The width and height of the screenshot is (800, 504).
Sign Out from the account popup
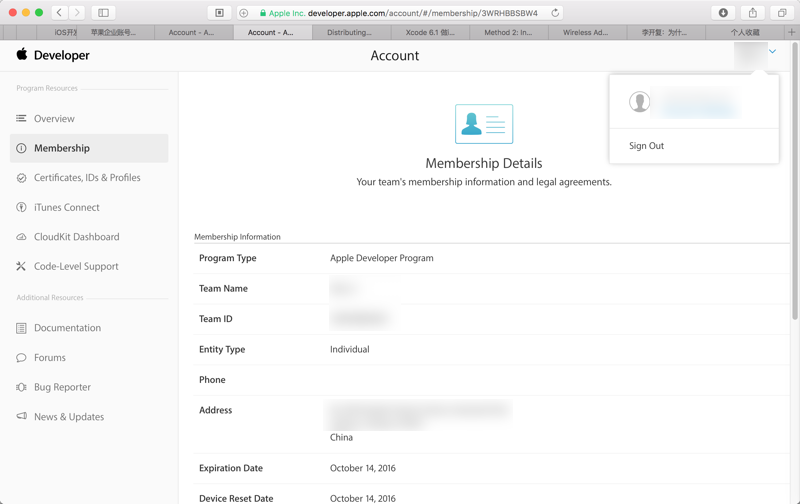coord(646,146)
